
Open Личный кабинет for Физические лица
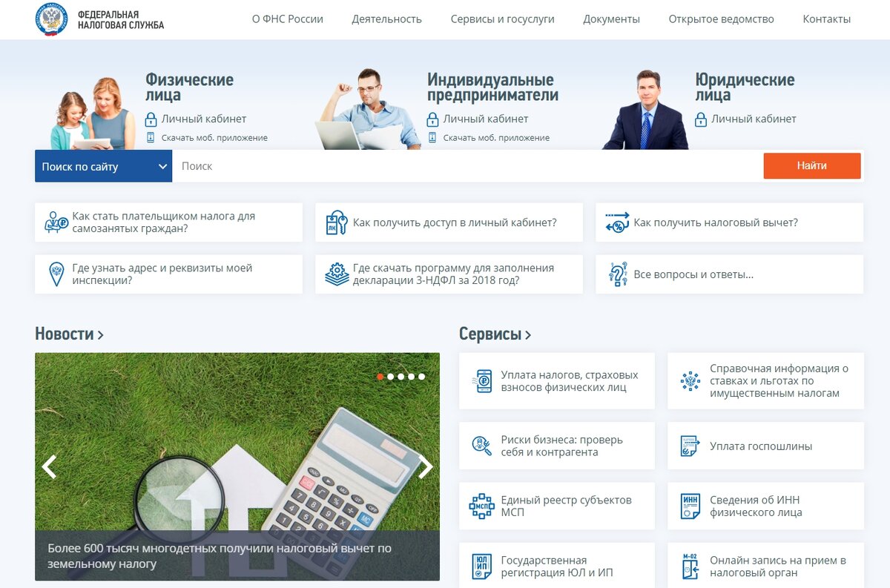[x=204, y=119]
